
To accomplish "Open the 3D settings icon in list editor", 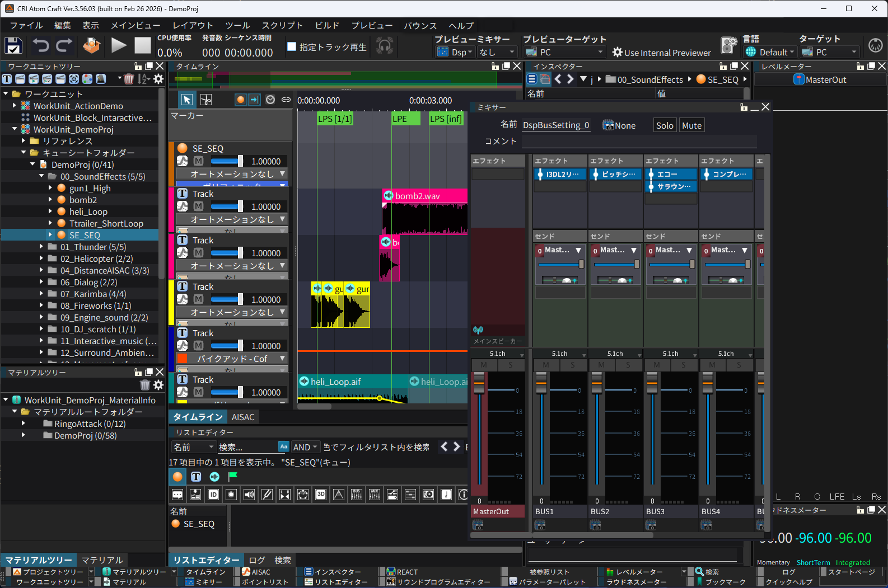I will (321, 495).
